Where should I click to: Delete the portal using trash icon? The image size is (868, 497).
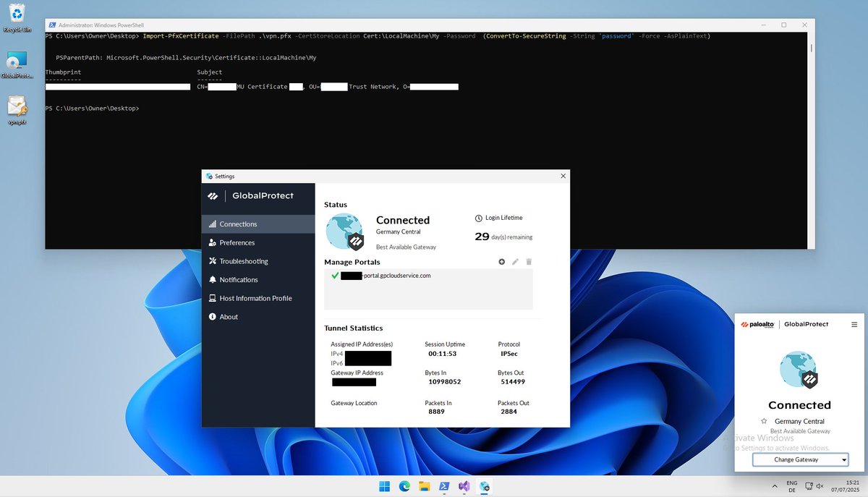(529, 262)
